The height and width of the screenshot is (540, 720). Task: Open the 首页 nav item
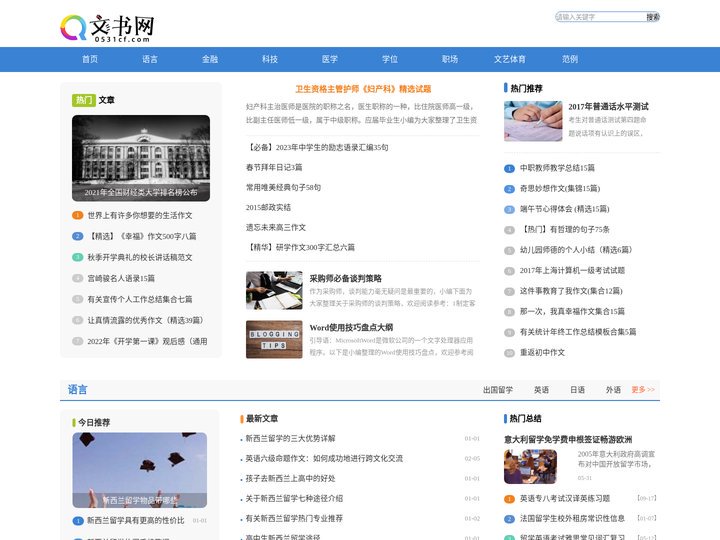point(90,59)
